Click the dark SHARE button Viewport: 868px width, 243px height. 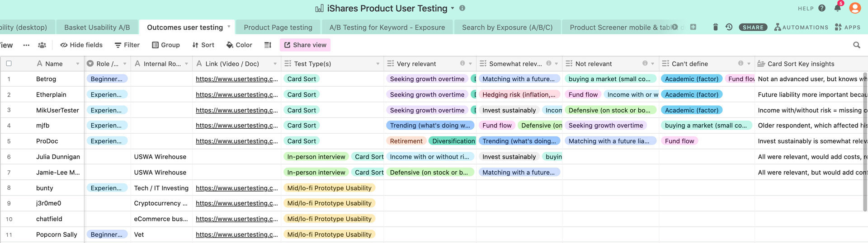click(x=753, y=27)
